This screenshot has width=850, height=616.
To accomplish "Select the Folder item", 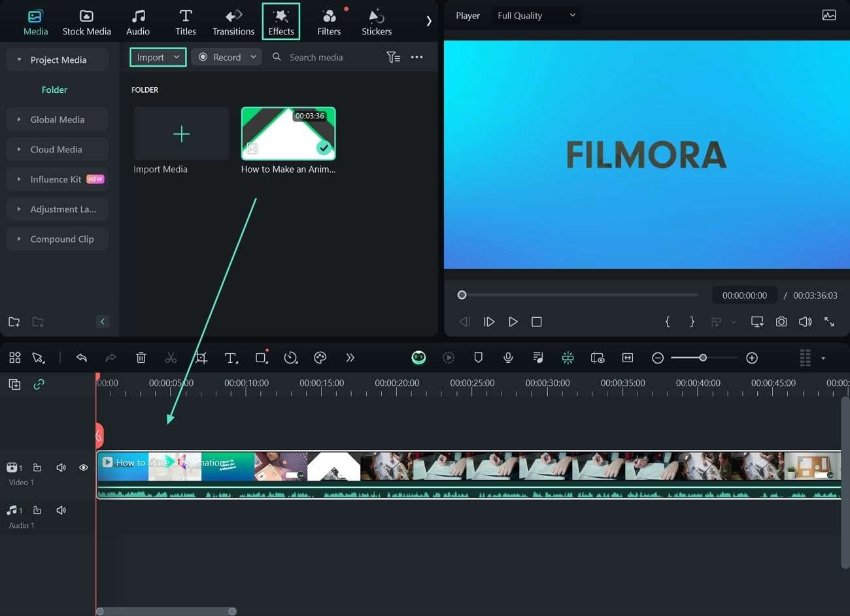I will [54, 90].
